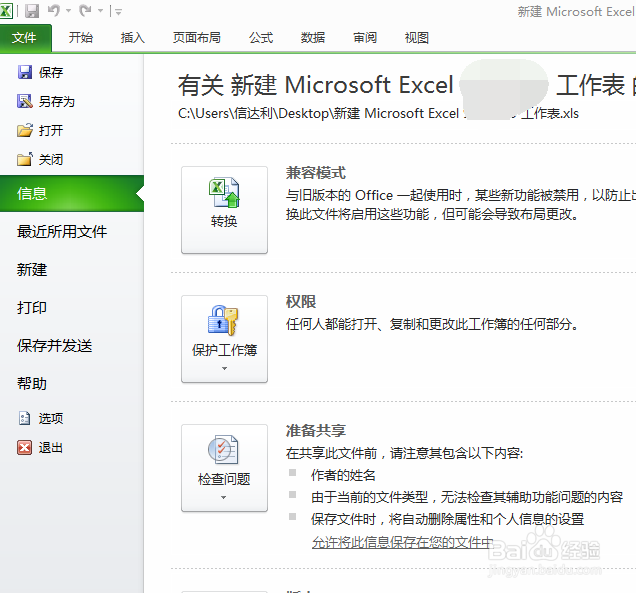Click the 检查问题 checklist icon
This screenshot has height=593, width=636.
223,449
